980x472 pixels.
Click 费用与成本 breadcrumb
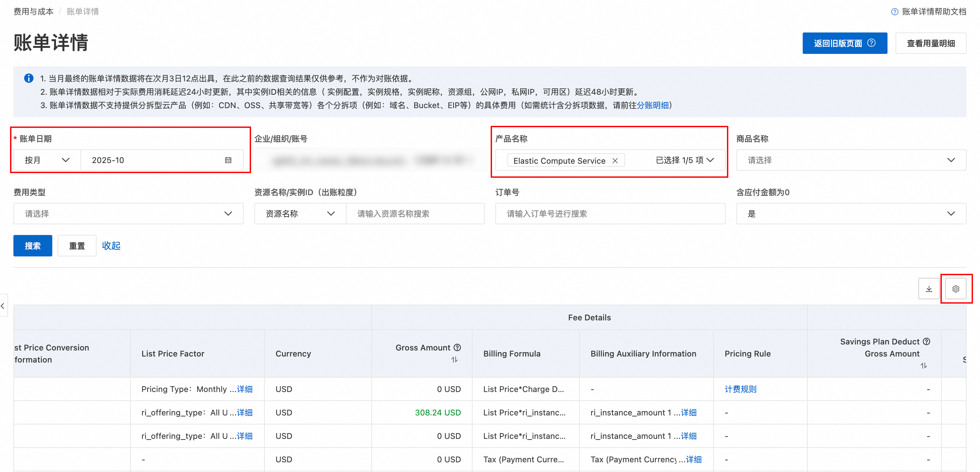tap(34, 11)
